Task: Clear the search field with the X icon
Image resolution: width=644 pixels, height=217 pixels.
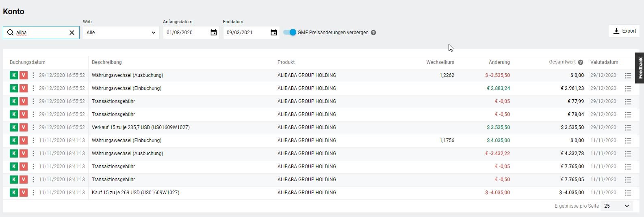Action: pos(72,33)
